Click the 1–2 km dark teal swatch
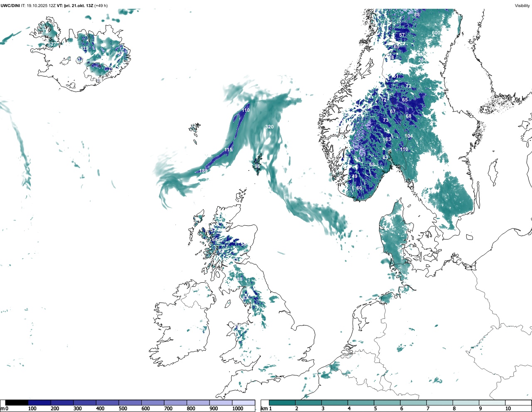532x412 pixels. pos(282,402)
